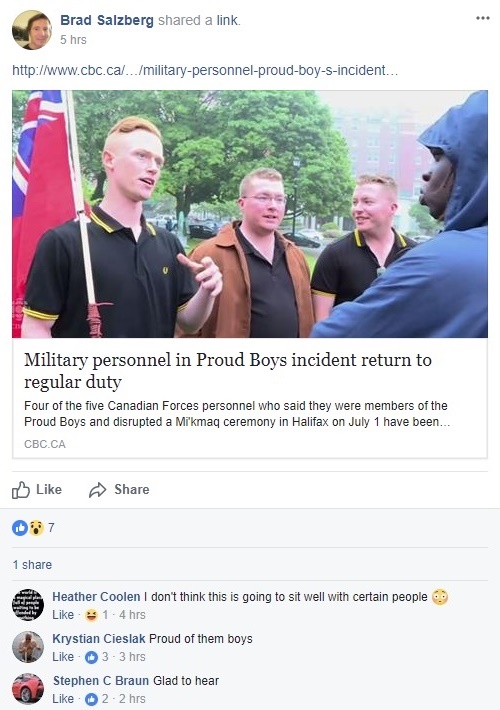
Task: Click the Haha reaction on Heather's comment
Action: click(x=91, y=615)
